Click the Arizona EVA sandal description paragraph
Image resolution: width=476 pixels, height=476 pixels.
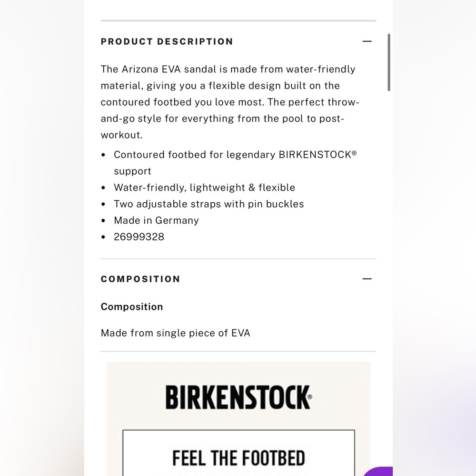point(230,102)
